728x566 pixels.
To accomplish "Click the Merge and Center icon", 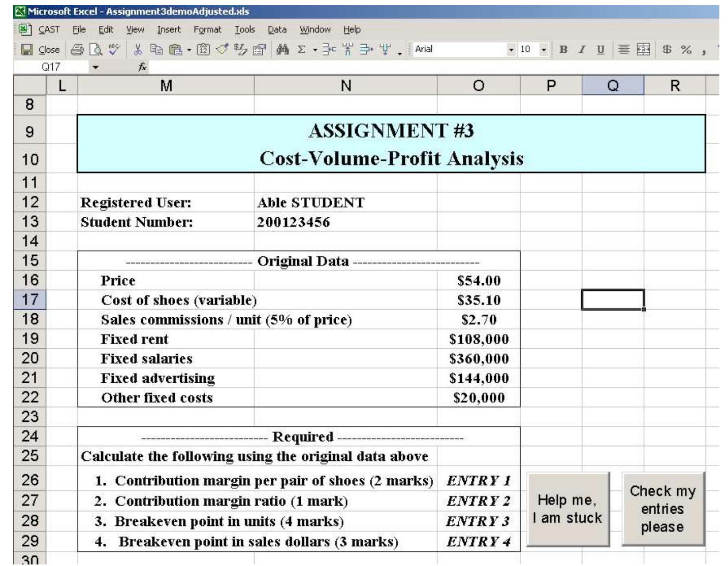I will click(643, 50).
